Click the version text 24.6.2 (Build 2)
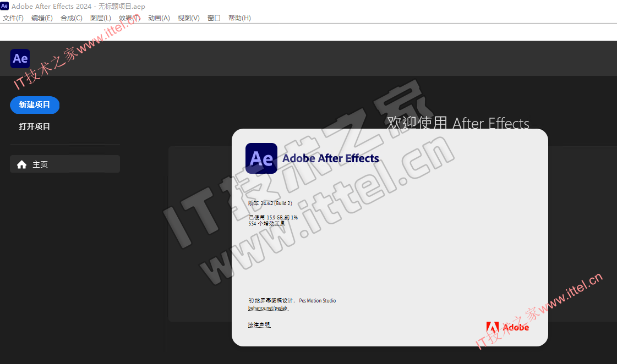 pos(270,203)
